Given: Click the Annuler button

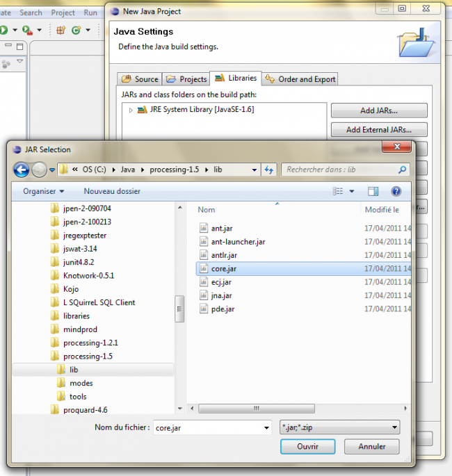Looking at the screenshot, I should [372, 447].
